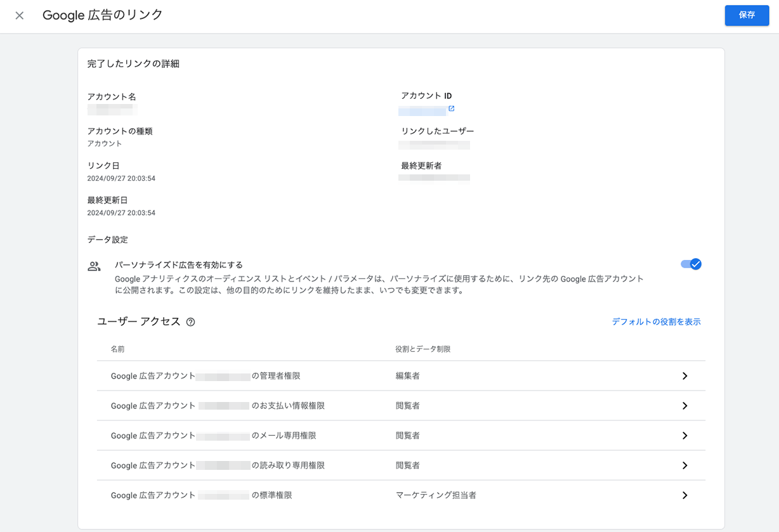Viewport: 779px width, 532px height.
Task: Select the 標準権限 account row name
Action: pos(201,495)
